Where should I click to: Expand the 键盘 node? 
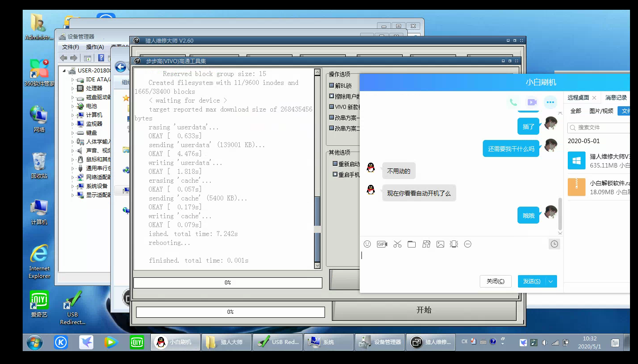point(73,132)
